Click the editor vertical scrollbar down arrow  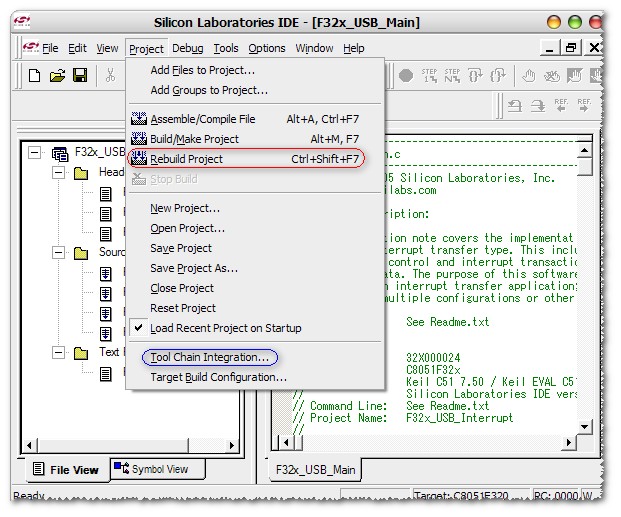[x=584, y=427]
